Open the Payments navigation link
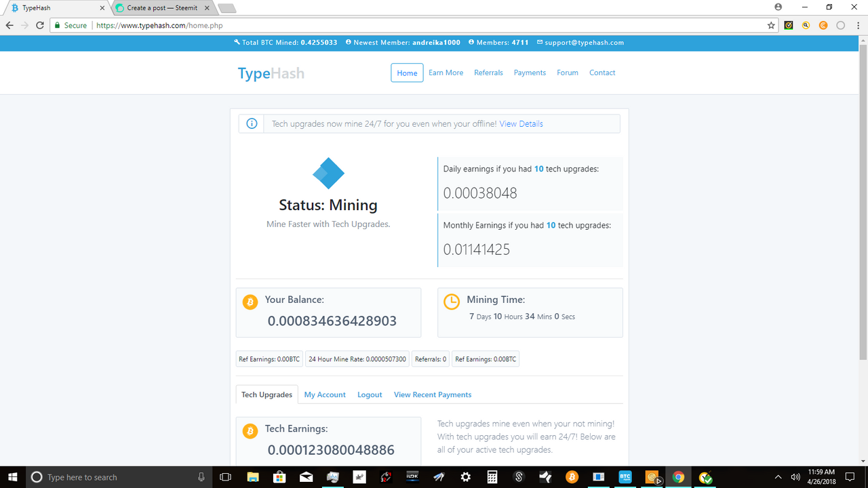 click(530, 73)
